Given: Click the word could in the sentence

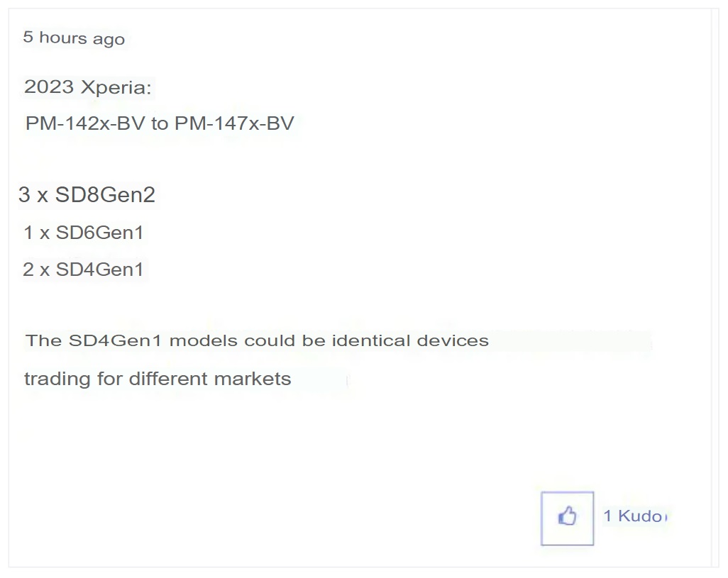Looking at the screenshot, I should 270,340.
